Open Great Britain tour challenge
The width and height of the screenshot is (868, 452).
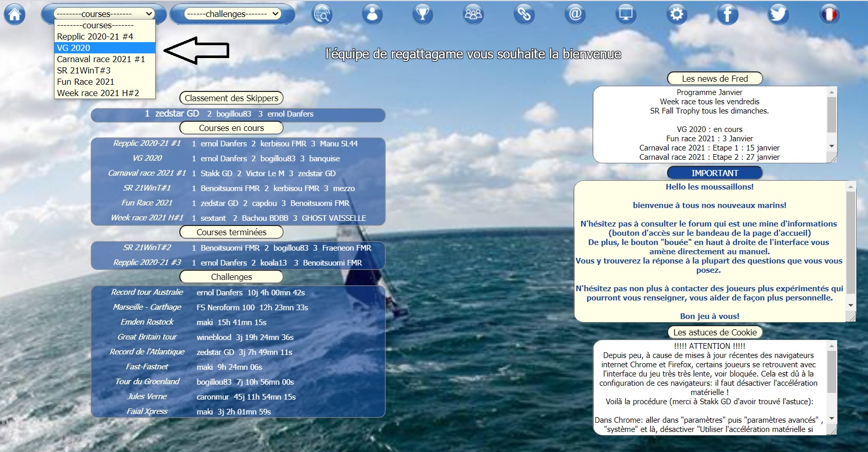(x=147, y=337)
